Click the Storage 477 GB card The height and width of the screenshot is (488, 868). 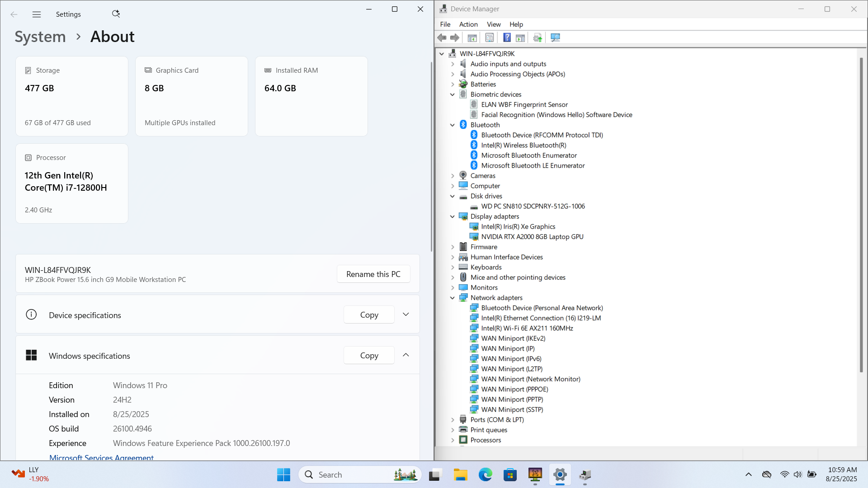tap(72, 96)
